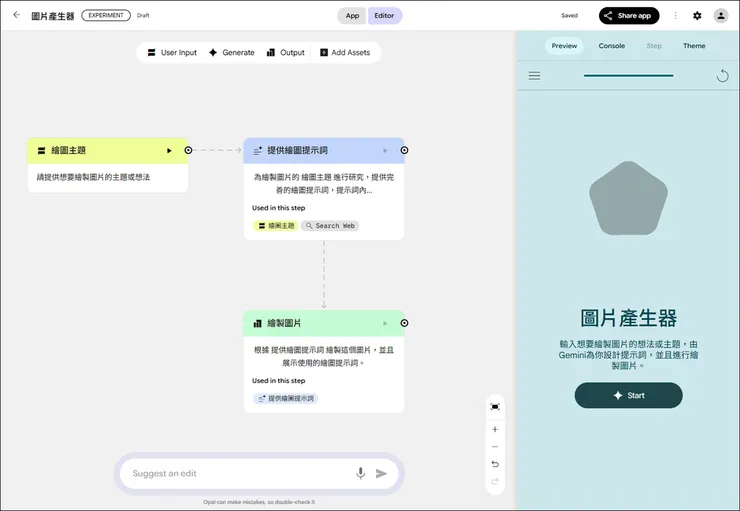Screen dimensions: 740x511
Task: Click the 提供繪圖提示詞 chip in output node
Action: pos(286,398)
